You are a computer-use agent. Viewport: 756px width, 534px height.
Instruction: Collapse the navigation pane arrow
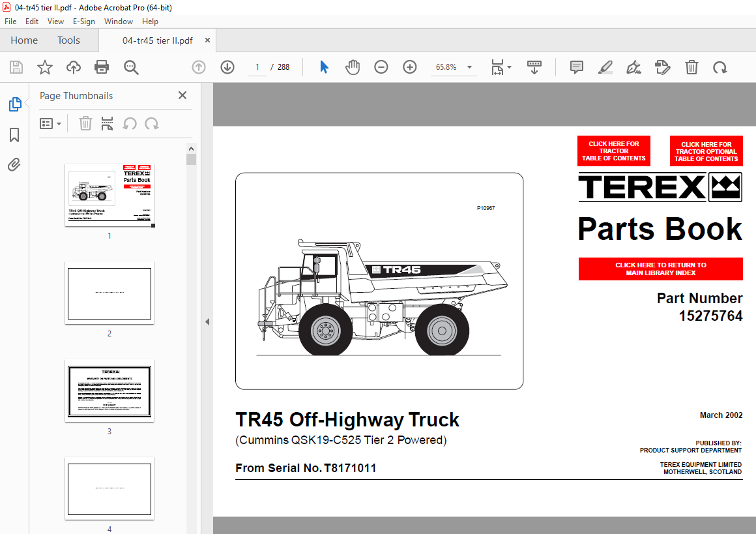coord(207,321)
